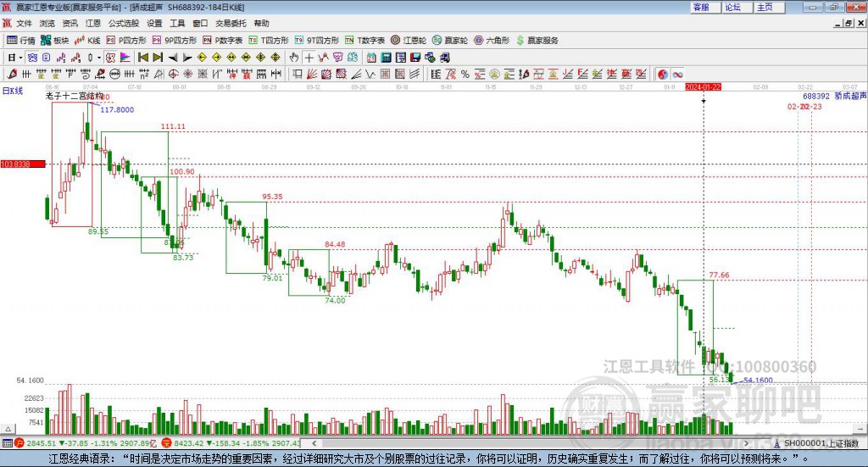Image resolution: width=868 pixels, height=467 pixels.
Task: Click the 主页 button
Action: [x=768, y=7]
